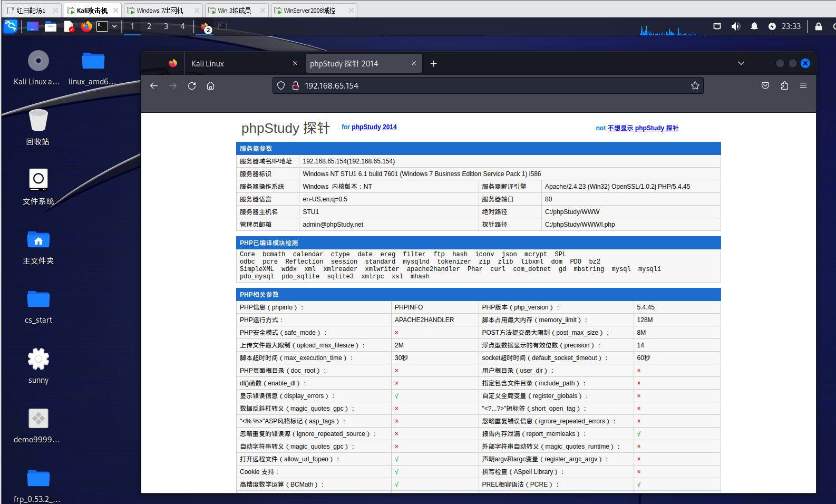Go back to the previous page
836x504 pixels.
pyautogui.click(x=154, y=86)
